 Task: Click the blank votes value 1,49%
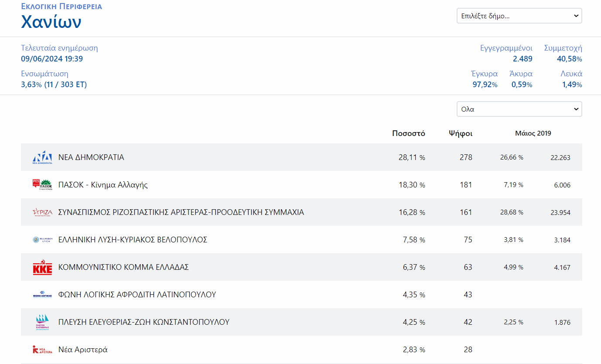[572, 85]
